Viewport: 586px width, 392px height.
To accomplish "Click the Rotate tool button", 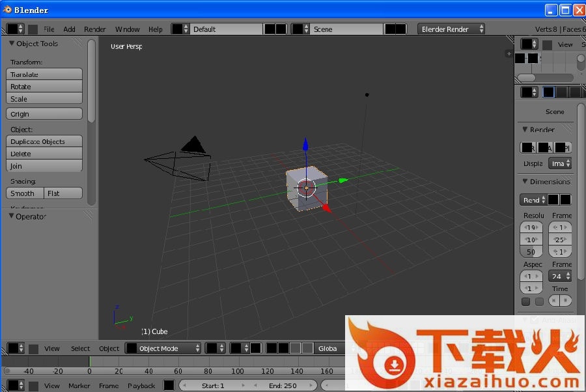I will click(44, 87).
